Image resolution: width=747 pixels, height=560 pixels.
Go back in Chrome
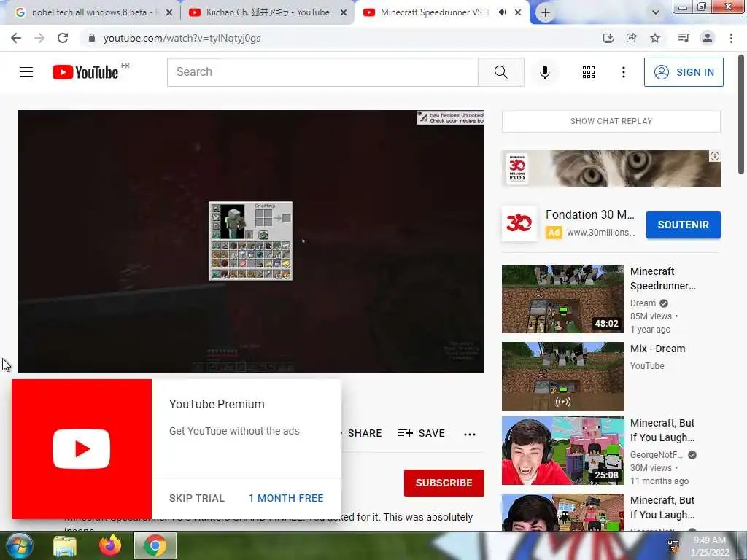[16, 38]
